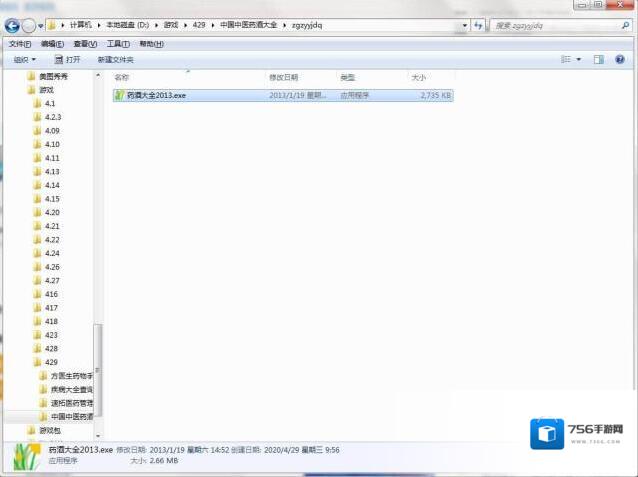Open the address bar history dropdown arrow
The width and height of the screenshot is (638, 477).
(x=467, y=25)
